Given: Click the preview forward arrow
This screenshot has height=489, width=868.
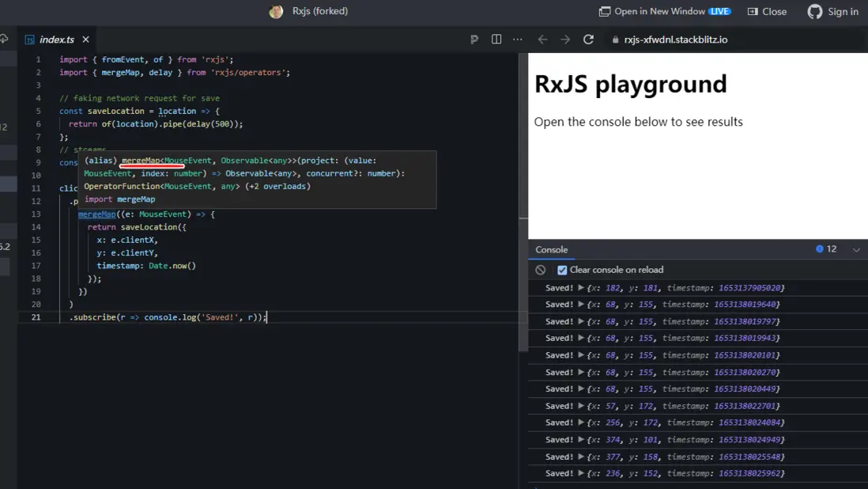Looking at the screenshot, I should (x=565, y=40).
